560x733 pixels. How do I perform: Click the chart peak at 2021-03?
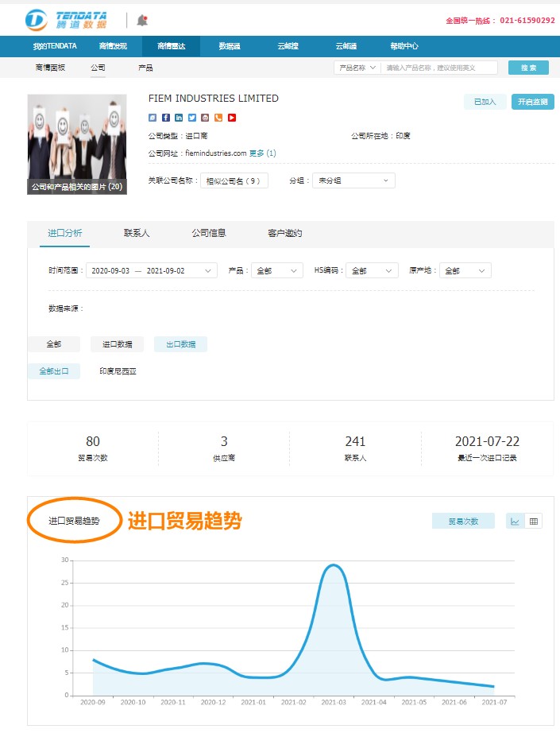(334, 565)
